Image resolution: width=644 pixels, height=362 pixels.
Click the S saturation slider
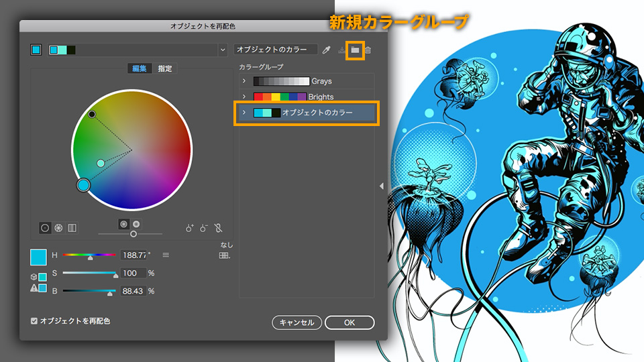click(89, 274)
